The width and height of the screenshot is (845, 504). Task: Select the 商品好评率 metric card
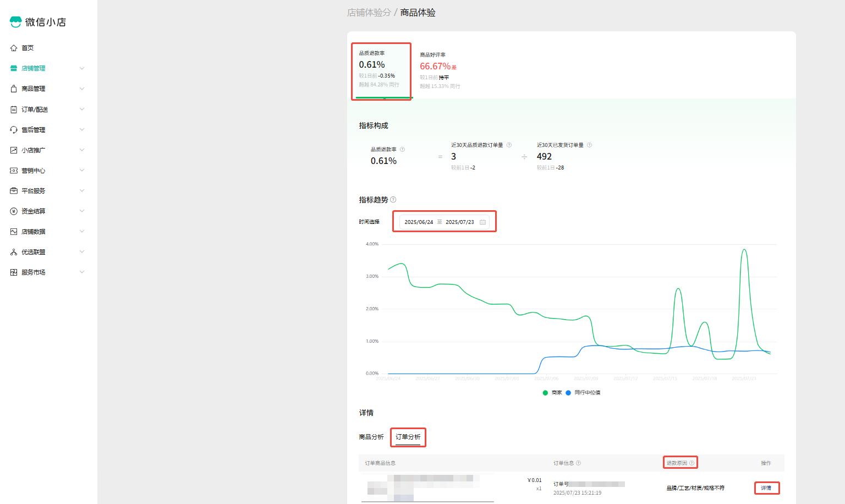pos(440,70)
